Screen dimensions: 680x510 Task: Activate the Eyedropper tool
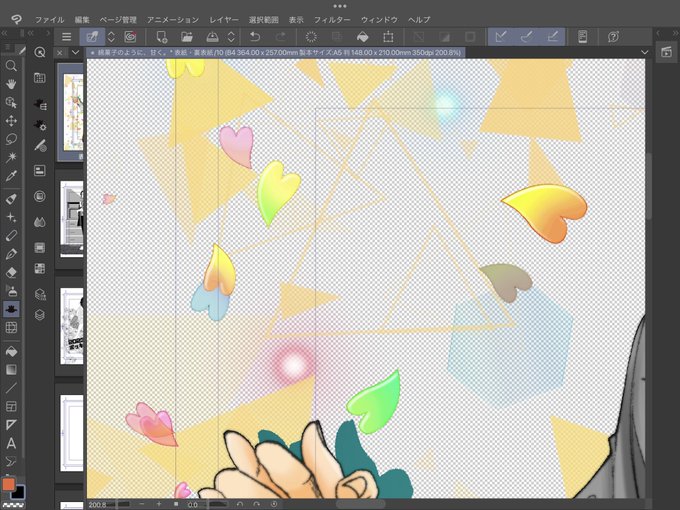point(11,176)
